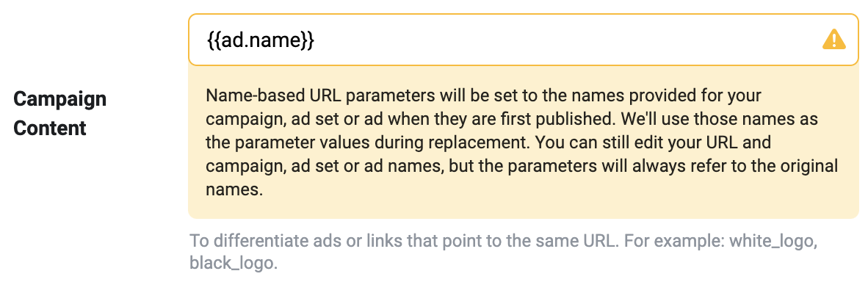Click the Campaign Content field label
The image size is (868, 282).
pos(59,114)
